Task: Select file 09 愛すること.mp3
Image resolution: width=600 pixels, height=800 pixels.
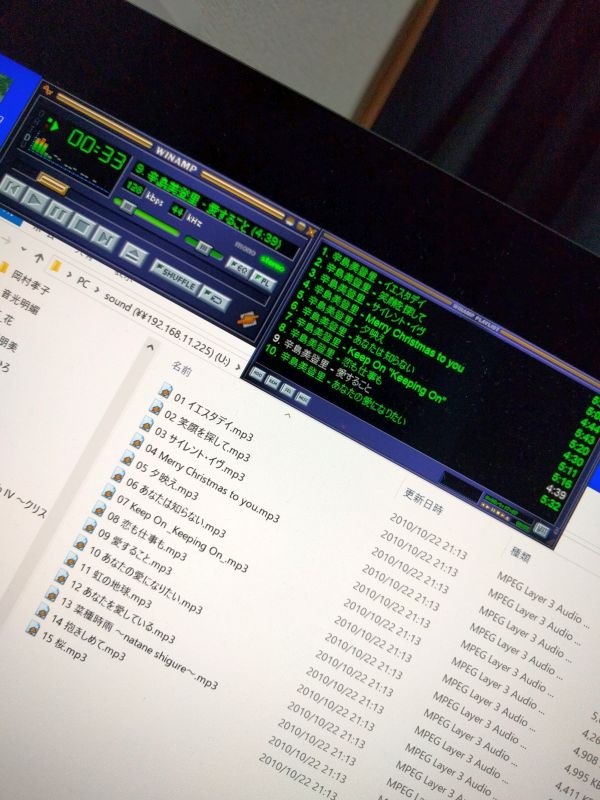Action: pos(135,552)
